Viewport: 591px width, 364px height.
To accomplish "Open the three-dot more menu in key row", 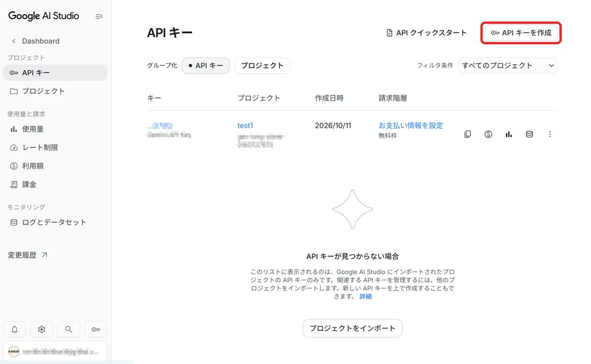I will (550, 134).
